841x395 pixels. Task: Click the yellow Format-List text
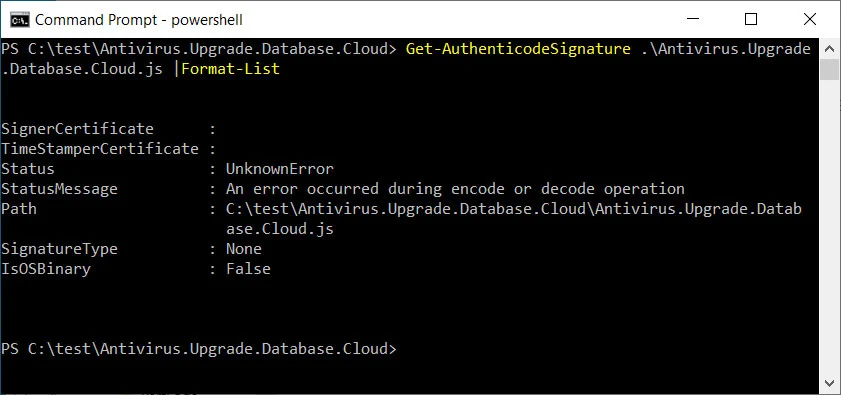pyautogui.click(x=231, y=69)
